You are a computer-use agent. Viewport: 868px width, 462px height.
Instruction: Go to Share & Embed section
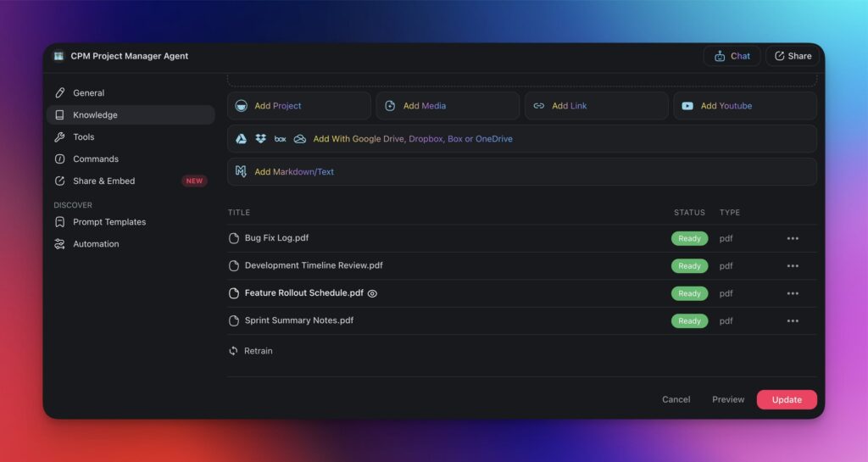(x=103, y=181)
